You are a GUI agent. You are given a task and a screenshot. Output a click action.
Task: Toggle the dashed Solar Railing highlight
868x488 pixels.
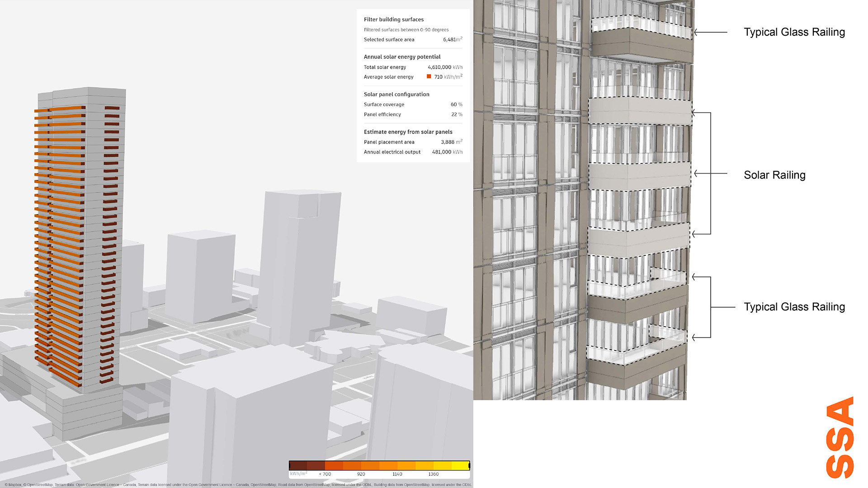(x=640, y=174)
